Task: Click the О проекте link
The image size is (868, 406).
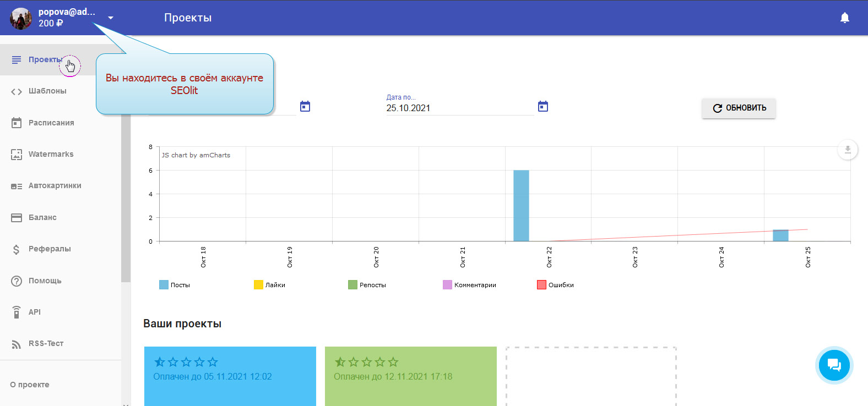Action: pyautogui.click(x=30, y=385)
